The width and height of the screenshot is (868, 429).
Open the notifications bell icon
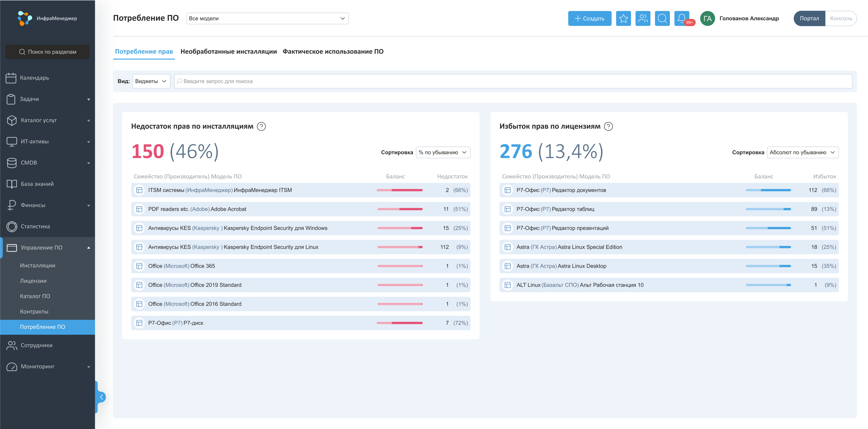[681, 19]
